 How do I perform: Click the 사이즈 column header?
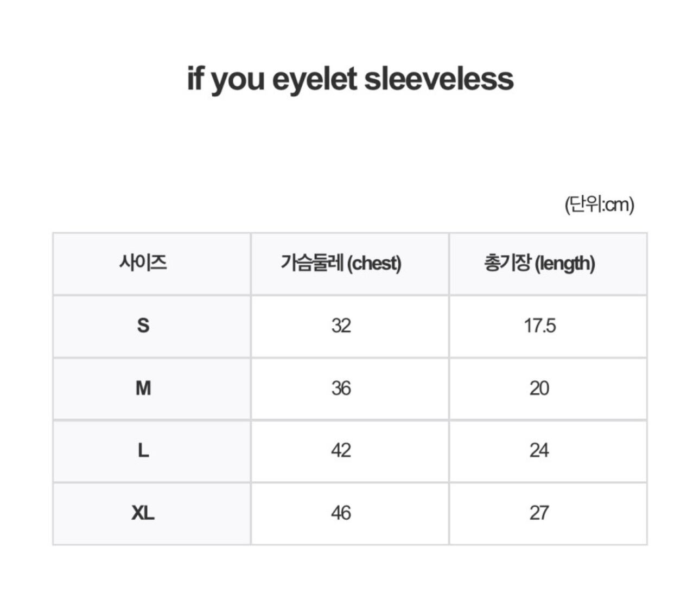[x=143, y=263]
